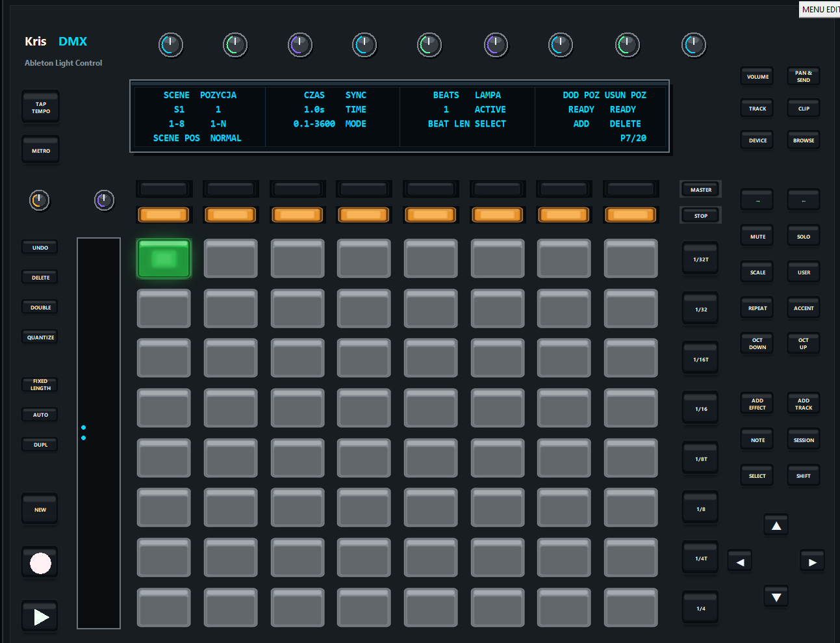
Task: Click the DUPL button
Action: 40,444
